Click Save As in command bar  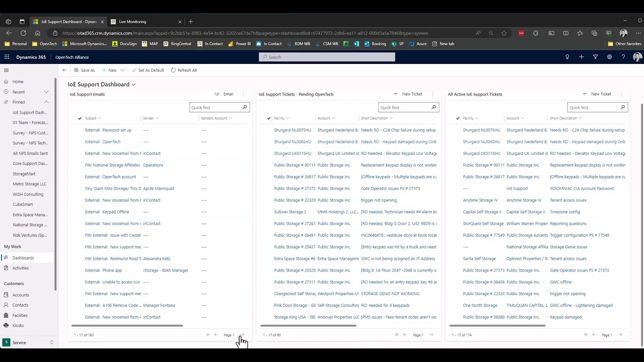click(x=84, y=70)
